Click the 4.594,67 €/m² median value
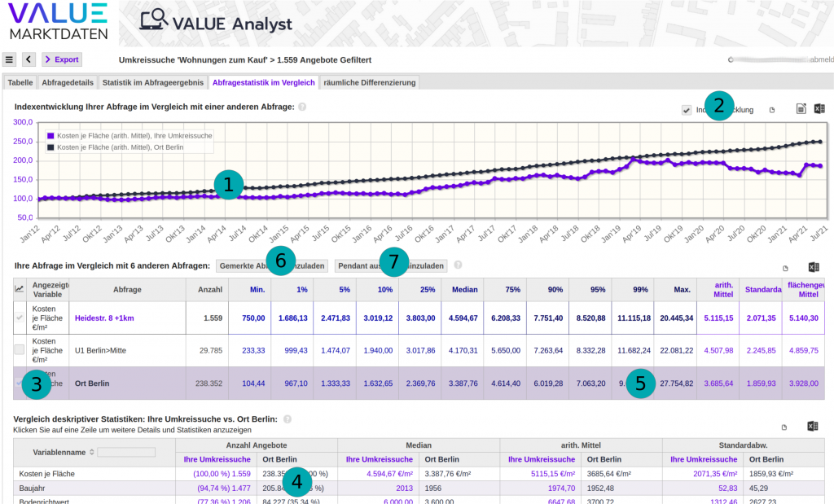This screenshot has height=504, width=834. (389, 474)
